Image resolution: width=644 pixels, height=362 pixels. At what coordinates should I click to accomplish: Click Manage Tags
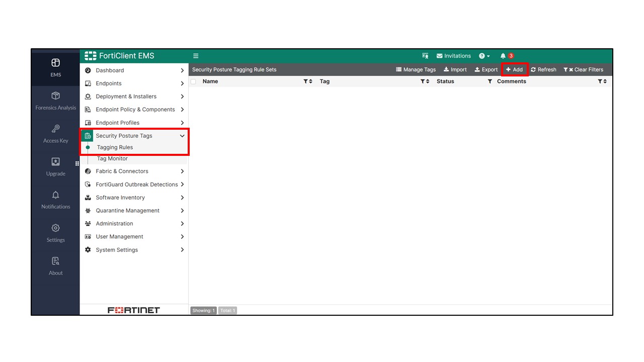pyautogui.click(x=416, y=69)
